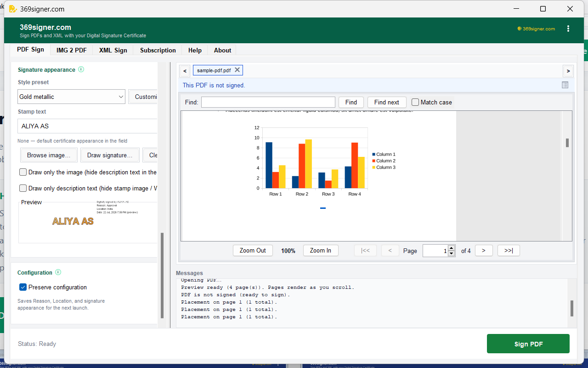Click the partially visible Clear button

(x=150, y=155)
